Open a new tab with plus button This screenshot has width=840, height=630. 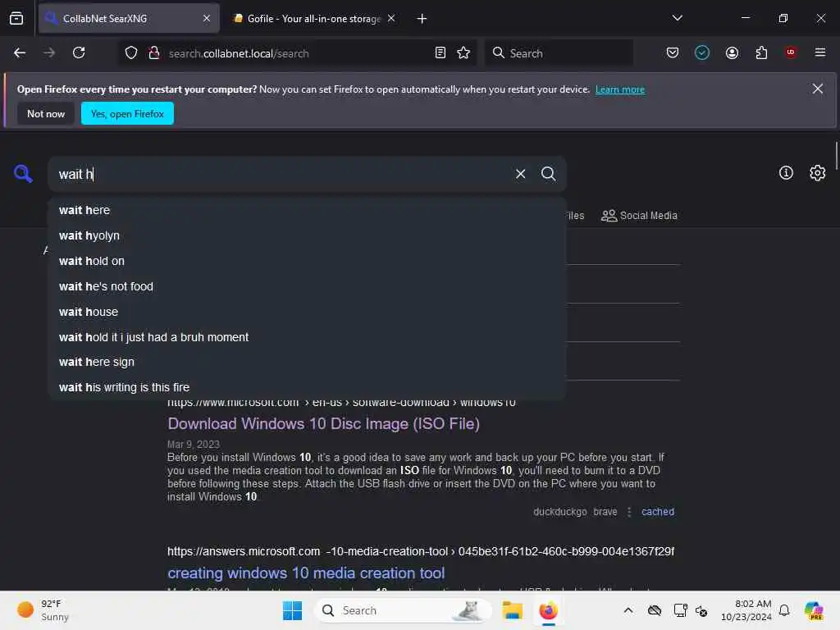pos(422,19)
